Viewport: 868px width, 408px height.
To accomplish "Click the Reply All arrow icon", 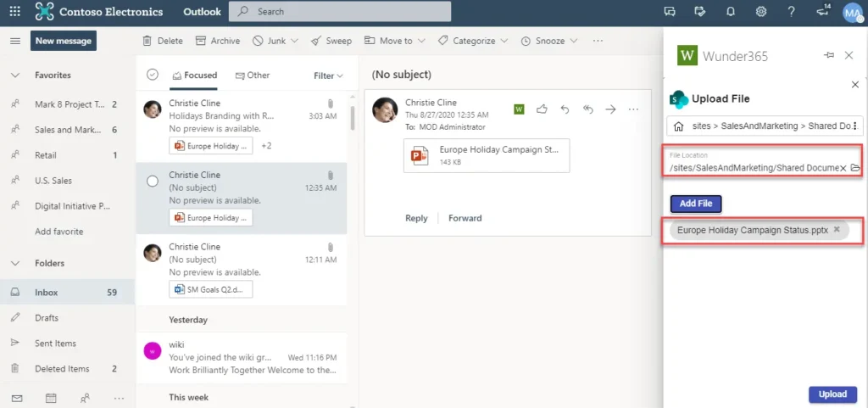I will [x=587, y=109].
